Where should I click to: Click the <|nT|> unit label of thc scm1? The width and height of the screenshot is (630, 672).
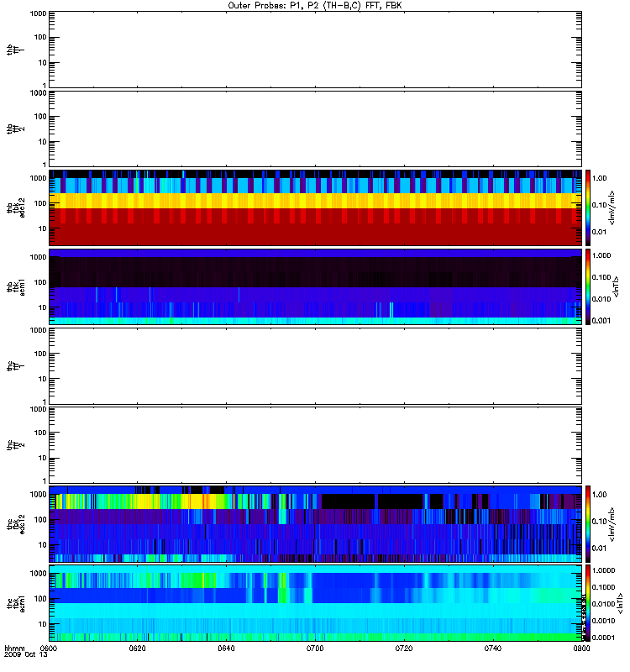click(619, 603)
